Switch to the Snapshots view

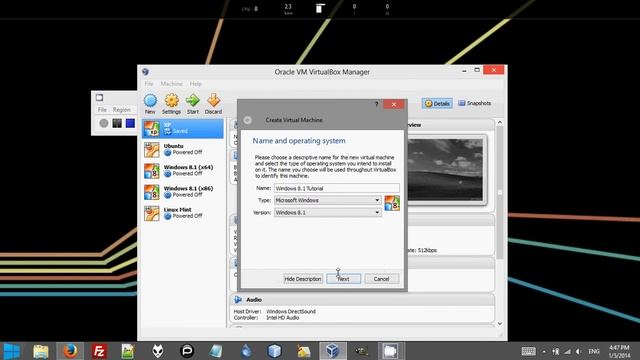474,103
